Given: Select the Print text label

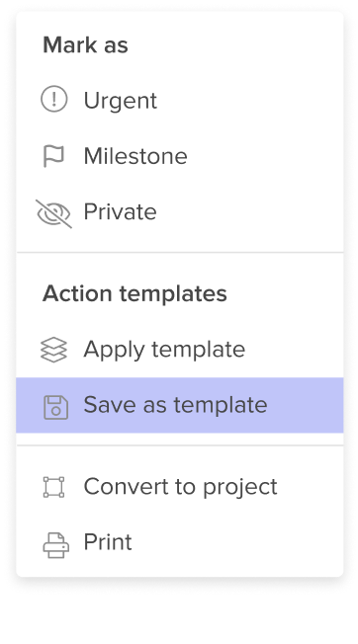Looking at the screenshot, I should pos(108,542).
